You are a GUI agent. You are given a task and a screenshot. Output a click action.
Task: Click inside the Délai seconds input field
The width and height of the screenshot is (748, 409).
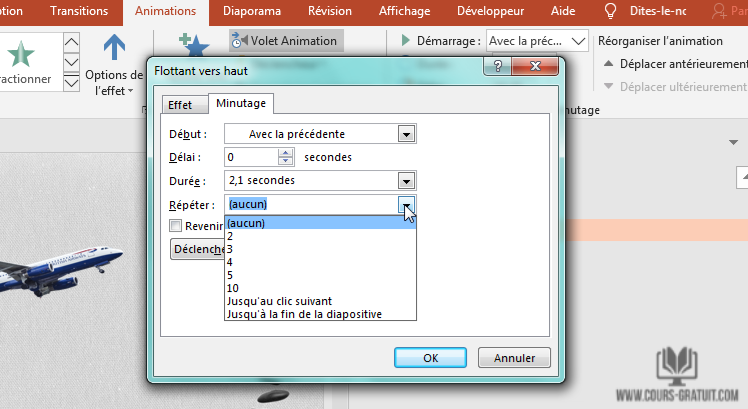point(250,157)
